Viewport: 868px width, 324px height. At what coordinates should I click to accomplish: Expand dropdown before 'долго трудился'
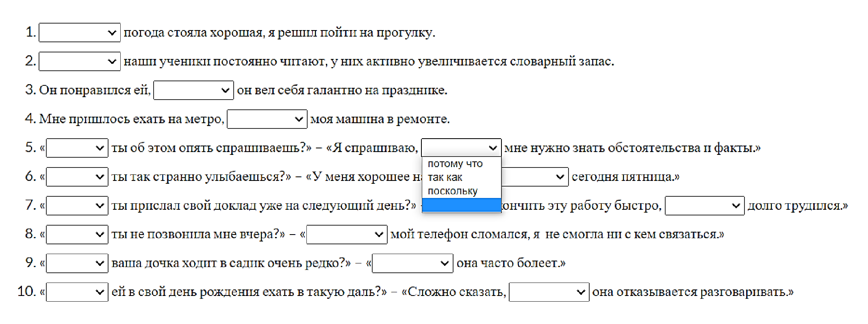tap(705, 206)
